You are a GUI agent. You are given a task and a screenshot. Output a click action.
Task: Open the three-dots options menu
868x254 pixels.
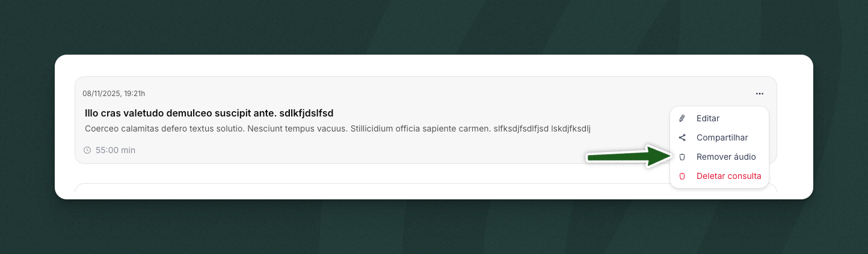pyautogui.click(x=760, y=94)
